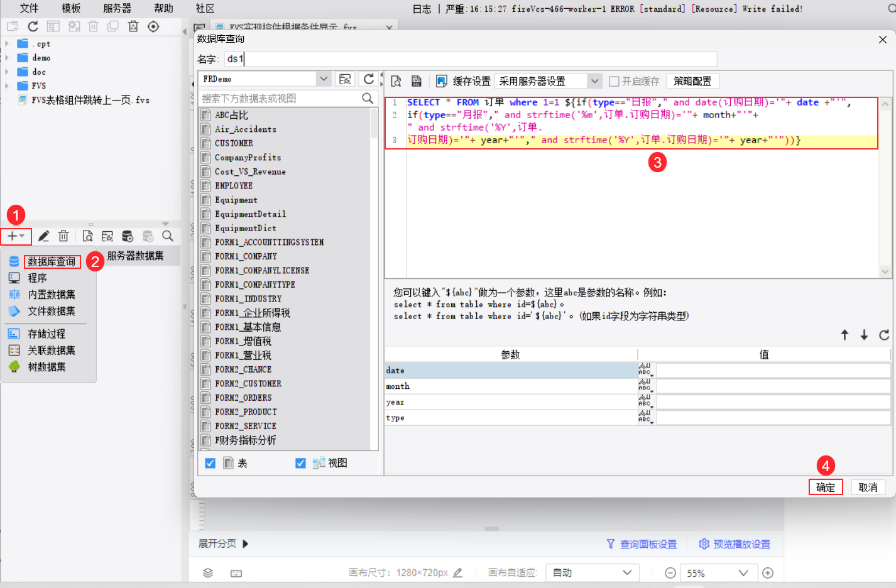Screen dimensions: 896x588
Task: Expand 展开分页 with the triangle arrow
Action: (x=246, y=544)
